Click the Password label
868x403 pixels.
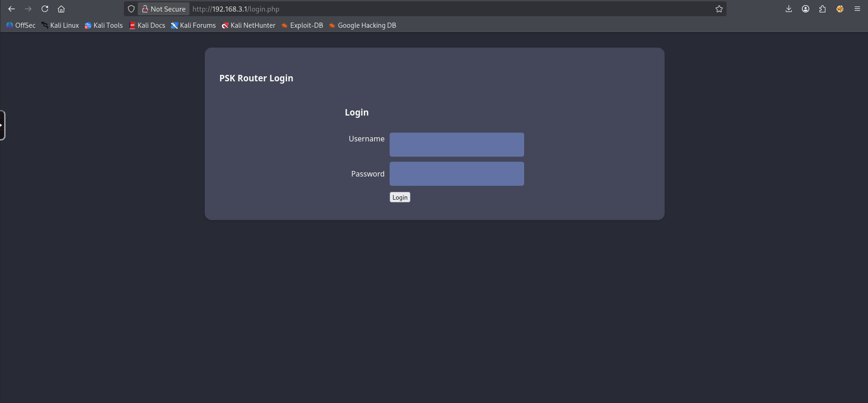point(368,174)
